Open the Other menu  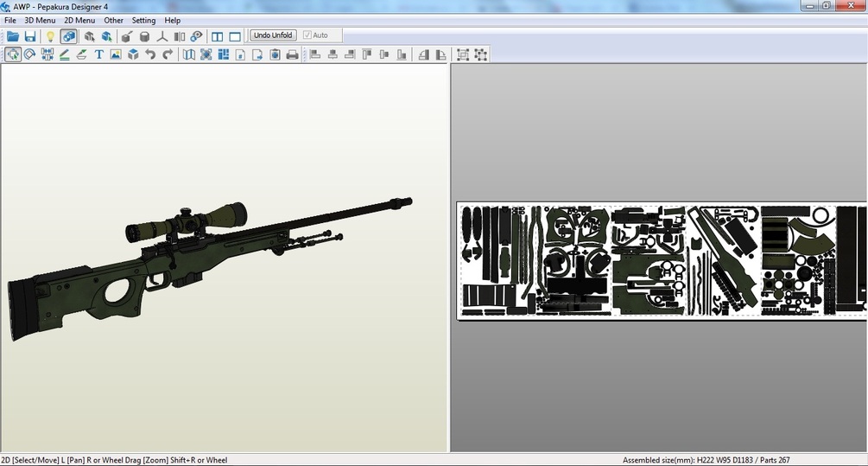coord(113,20)
